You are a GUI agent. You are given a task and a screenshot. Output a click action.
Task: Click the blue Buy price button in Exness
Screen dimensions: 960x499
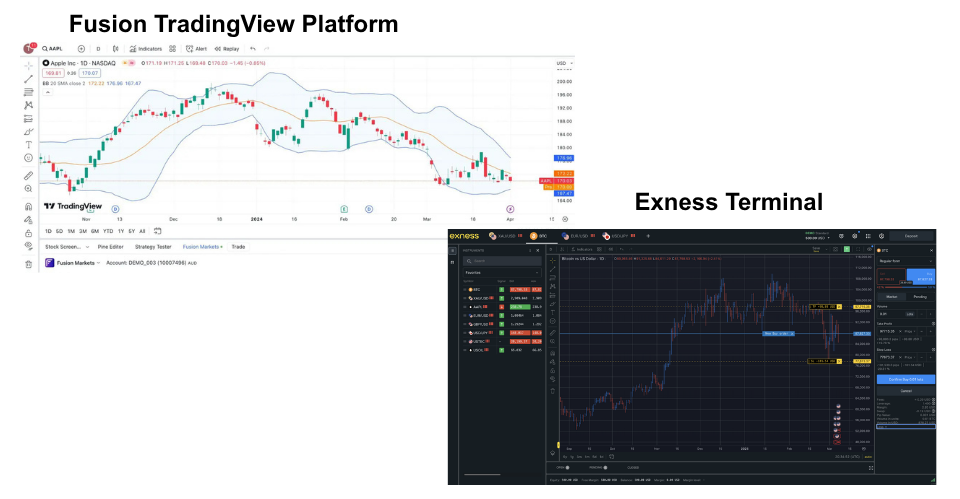[921, 277]
